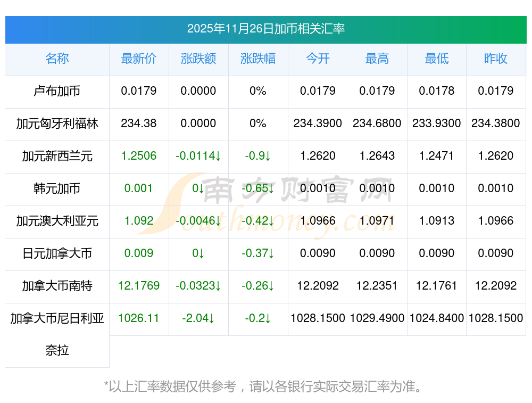Click the -0.0323↓ change amount cell

coord(198,286)
